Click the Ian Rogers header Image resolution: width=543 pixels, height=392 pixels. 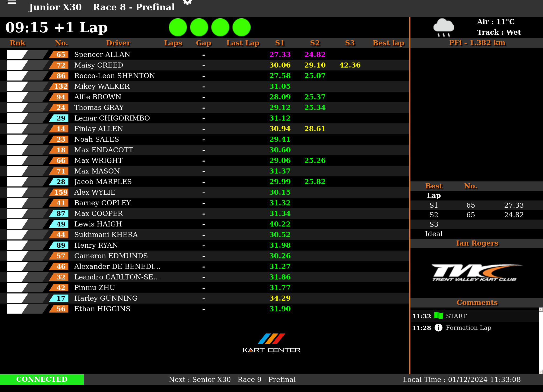pos(477,243)
